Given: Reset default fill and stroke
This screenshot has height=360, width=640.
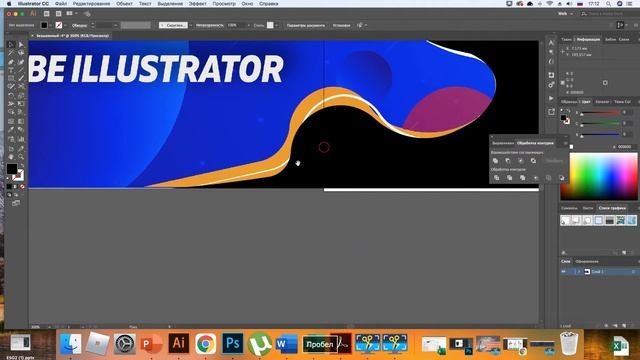Looking at the screenshot, I should tap(8, 178).
